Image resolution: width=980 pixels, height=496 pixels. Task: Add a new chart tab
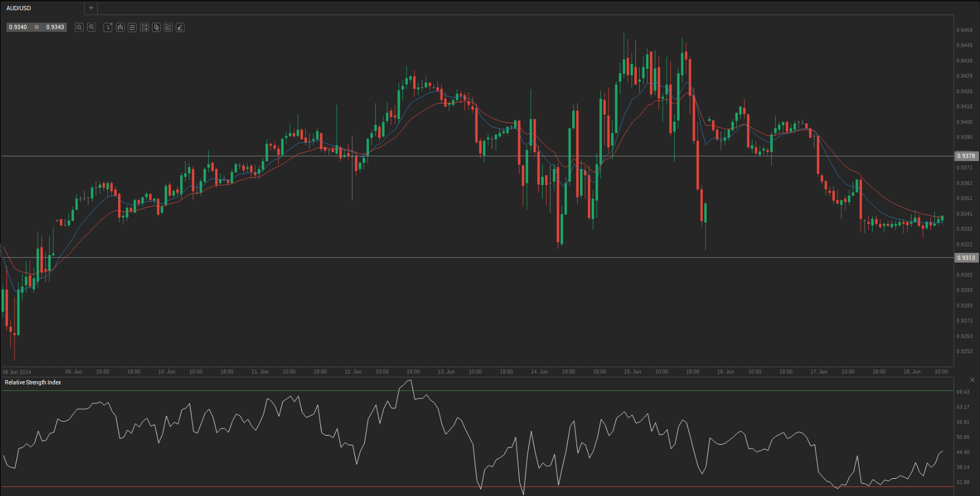(x=91, y=8)
